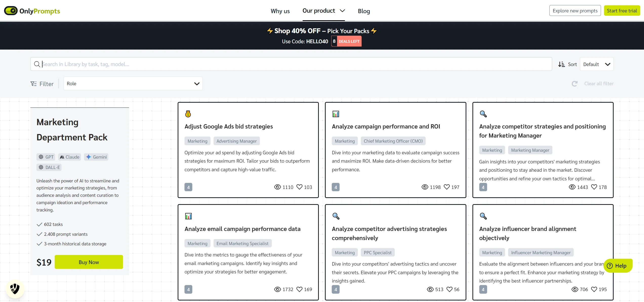Click the search icon on Analyze influencer brand alignment card
644x302 pixels.
coord(483,216)
